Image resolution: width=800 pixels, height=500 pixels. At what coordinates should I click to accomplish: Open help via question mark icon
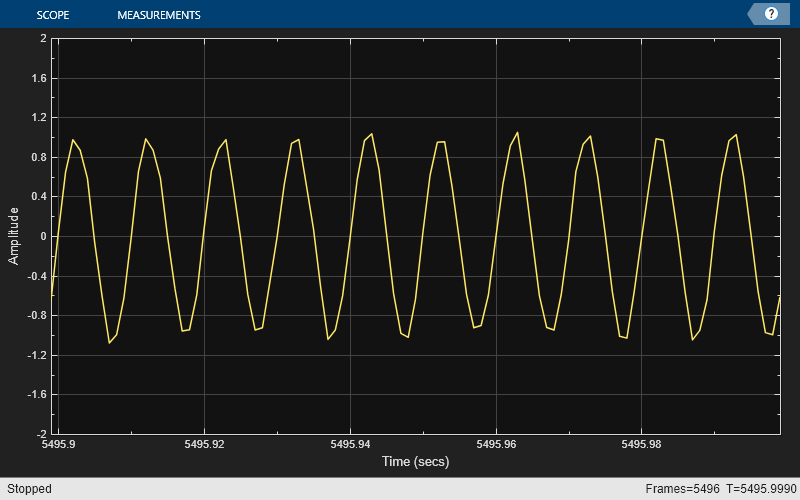[771, 14]
